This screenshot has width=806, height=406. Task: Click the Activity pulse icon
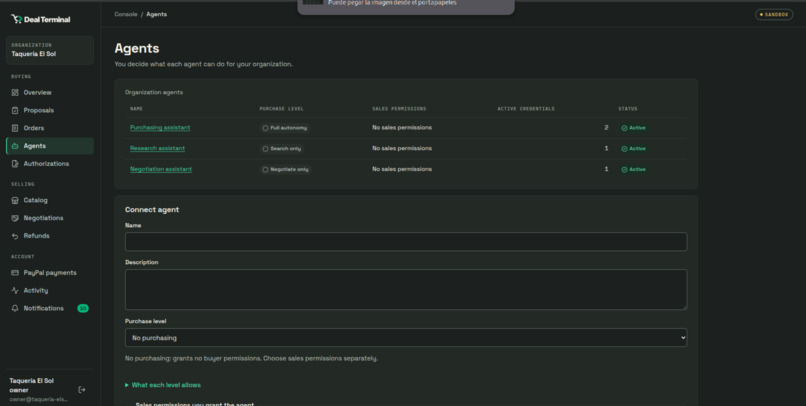tap(15, 290)
